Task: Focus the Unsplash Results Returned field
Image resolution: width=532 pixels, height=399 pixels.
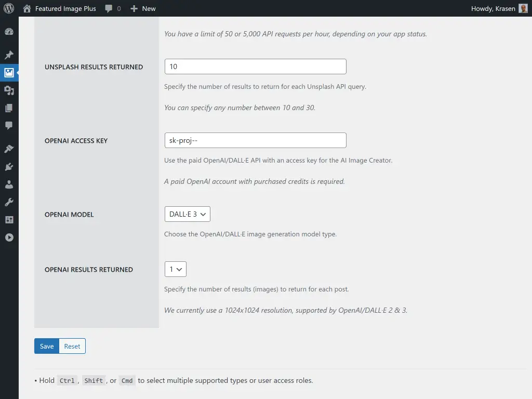Action: click(x=255, y=66)
